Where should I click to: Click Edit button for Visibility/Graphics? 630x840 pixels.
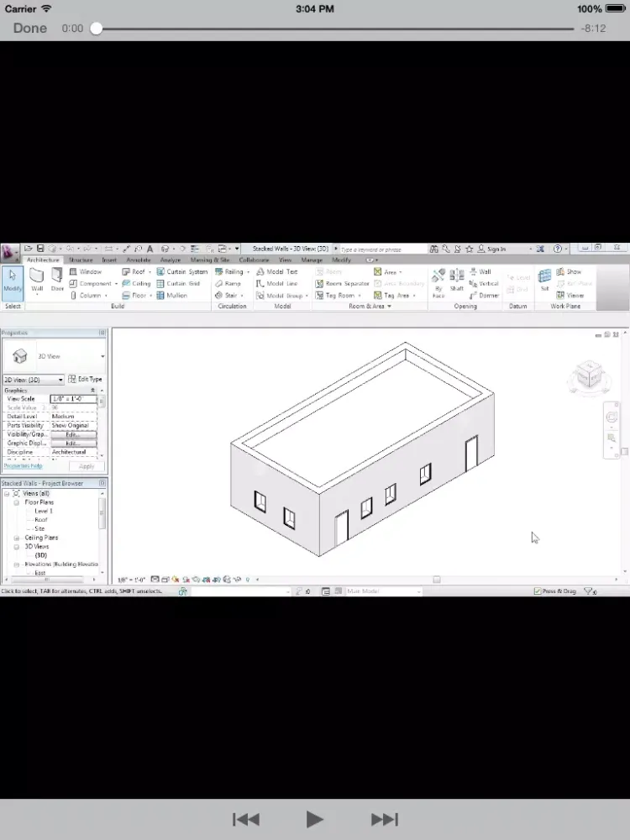[x=73, y=434]
